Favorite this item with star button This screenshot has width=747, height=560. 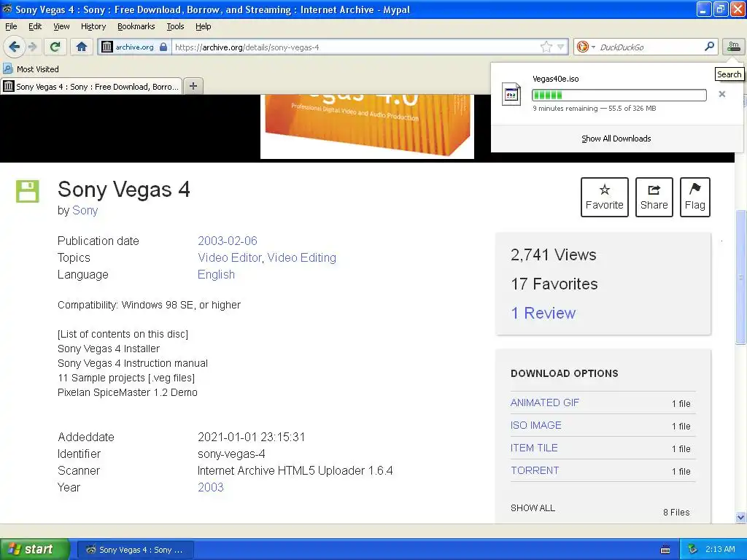tap(604, 197)
